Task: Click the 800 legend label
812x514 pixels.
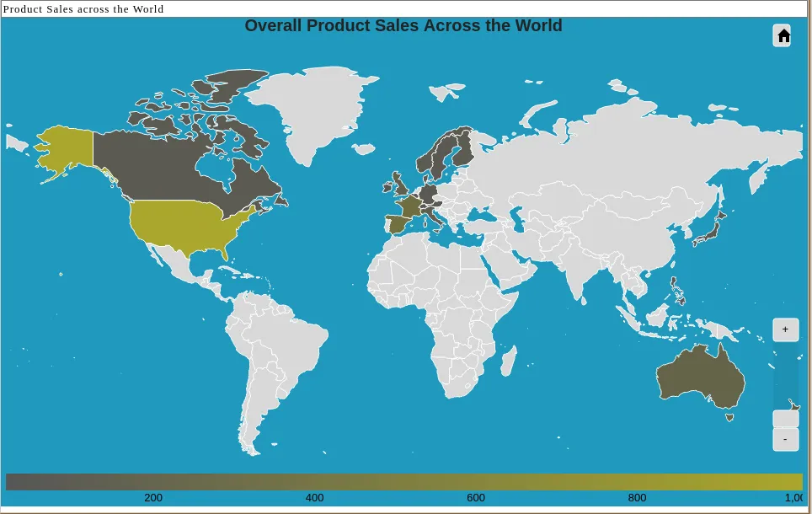Action: coord(637,498)
